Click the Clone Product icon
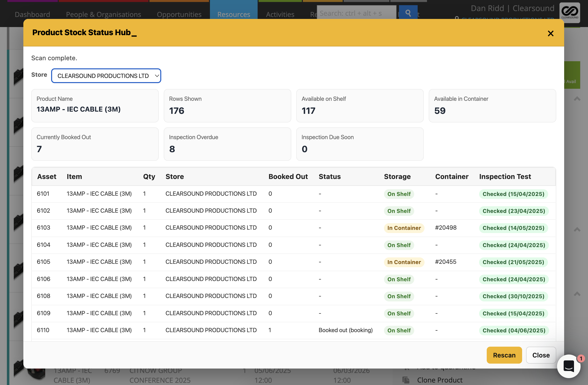 click(x=406, y=380)
